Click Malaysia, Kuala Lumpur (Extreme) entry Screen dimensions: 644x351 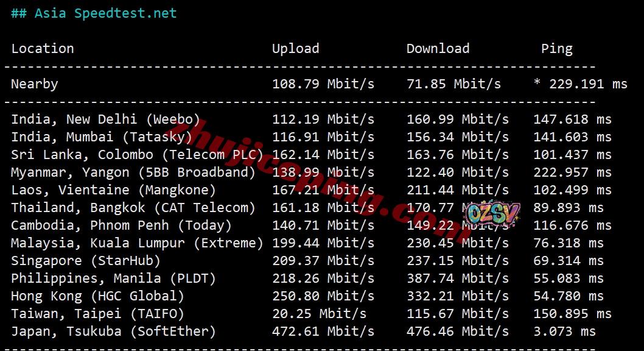137,243
